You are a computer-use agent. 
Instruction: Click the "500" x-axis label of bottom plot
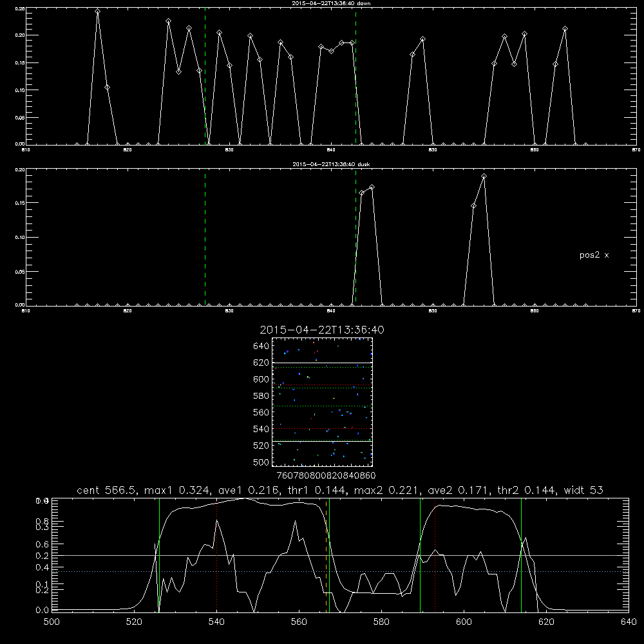[52, 622]
